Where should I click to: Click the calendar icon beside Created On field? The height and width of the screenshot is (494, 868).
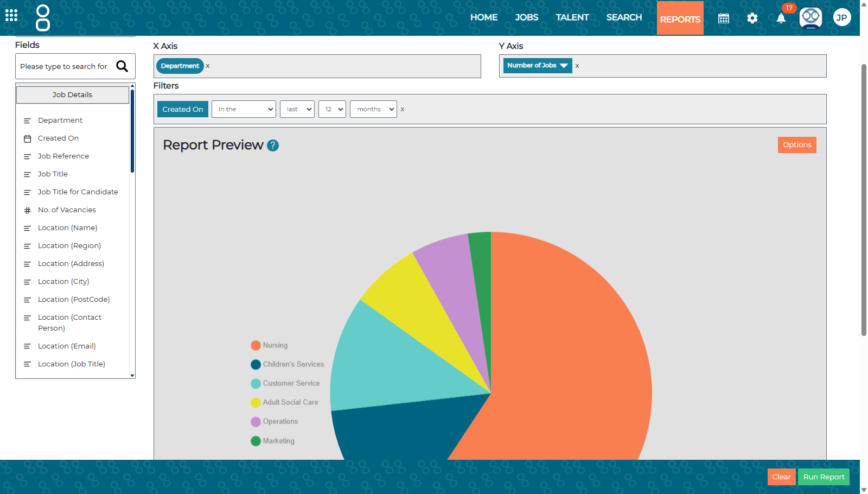pos(28,138)
